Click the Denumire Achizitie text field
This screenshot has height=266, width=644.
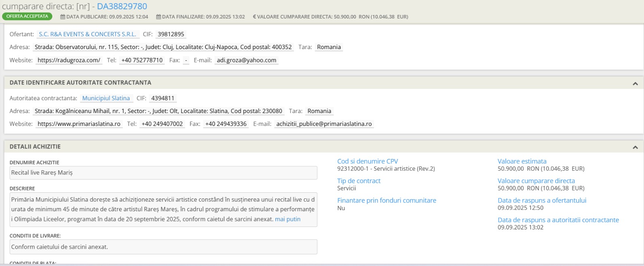click(163, 173)
